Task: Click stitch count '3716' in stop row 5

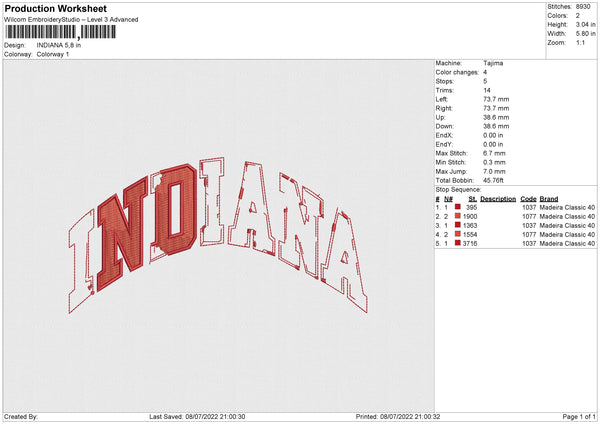Action: (x=470, y=243)
